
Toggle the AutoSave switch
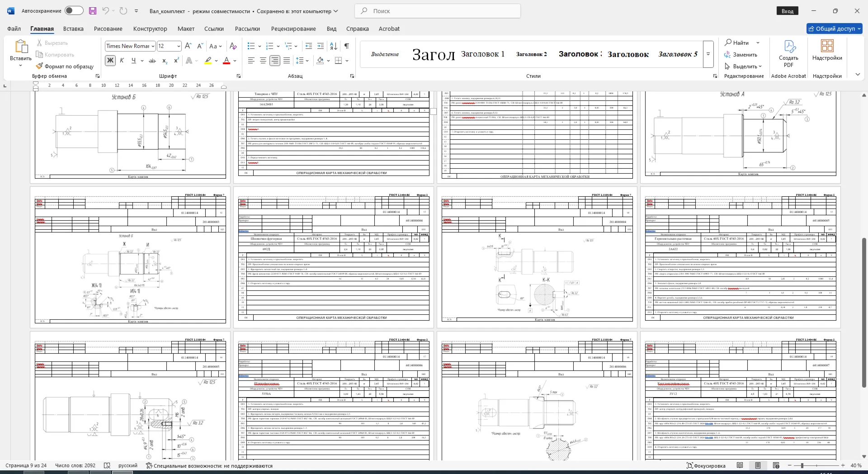point(74,11)
